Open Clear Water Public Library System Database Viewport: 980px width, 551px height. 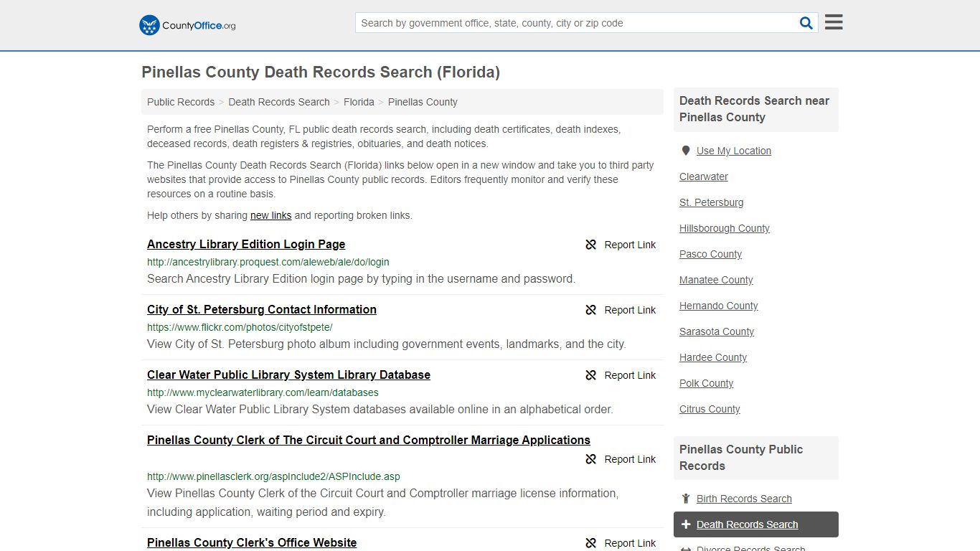(x=288, y=375)
